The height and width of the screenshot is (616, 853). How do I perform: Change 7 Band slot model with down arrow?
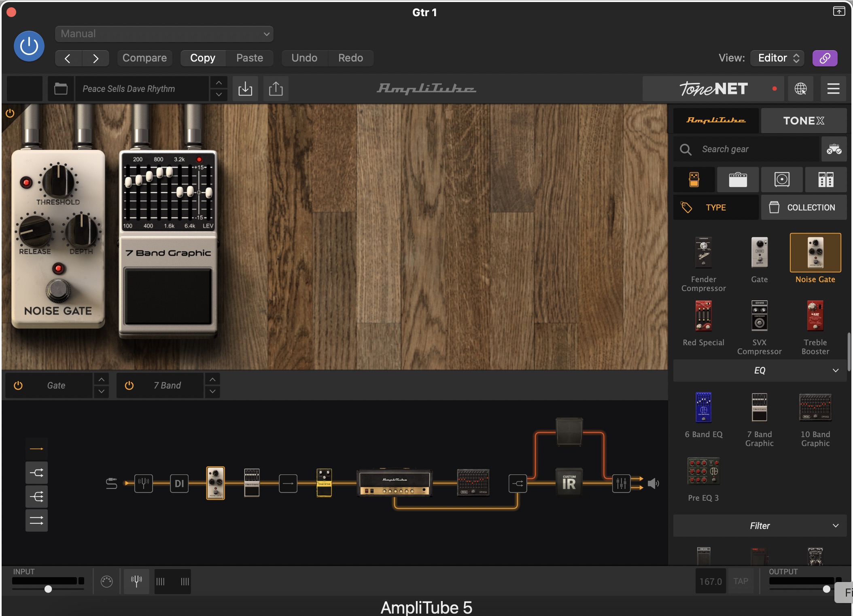pos(212,391)
